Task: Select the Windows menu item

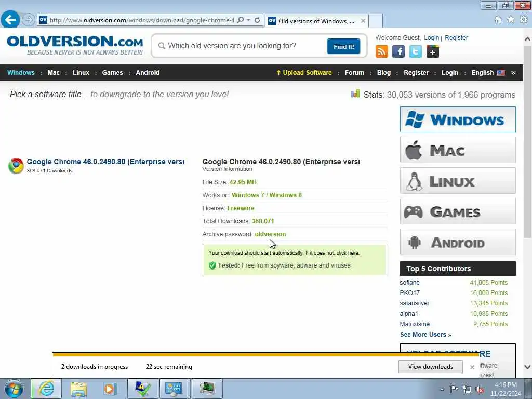Action: (21, 73)
